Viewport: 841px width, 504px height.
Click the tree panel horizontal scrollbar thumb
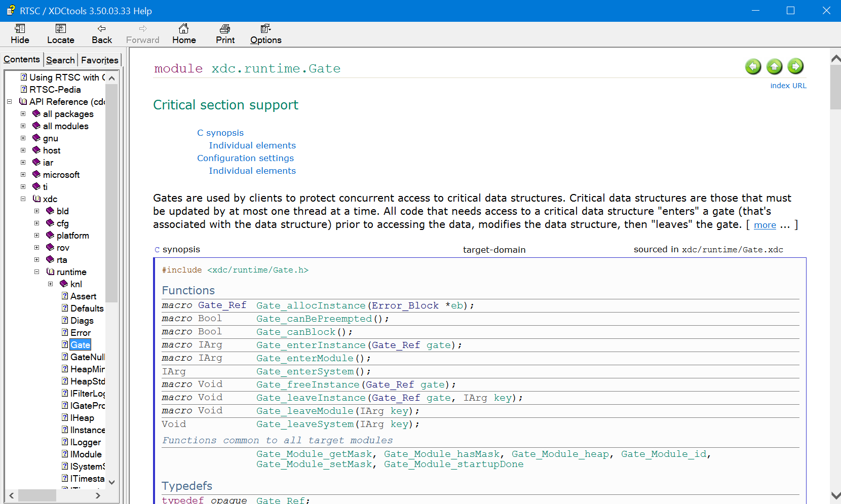click(37, 495)
